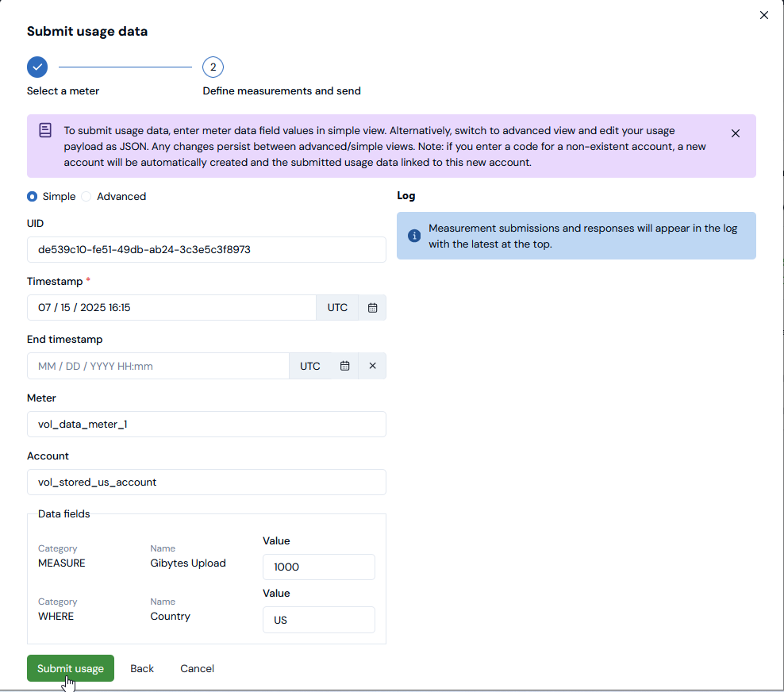
Task: Close the Submit usage data dialog
Action: [764, 15]
